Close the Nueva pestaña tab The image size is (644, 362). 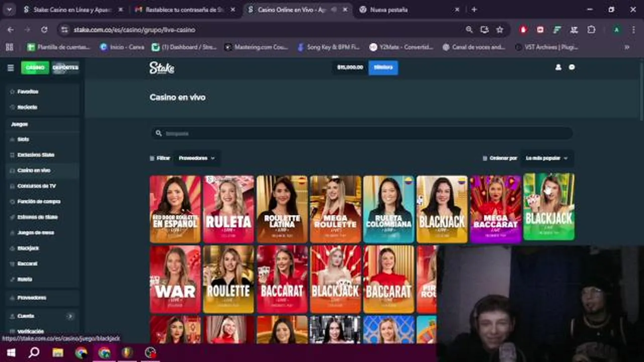coord(457,10)
